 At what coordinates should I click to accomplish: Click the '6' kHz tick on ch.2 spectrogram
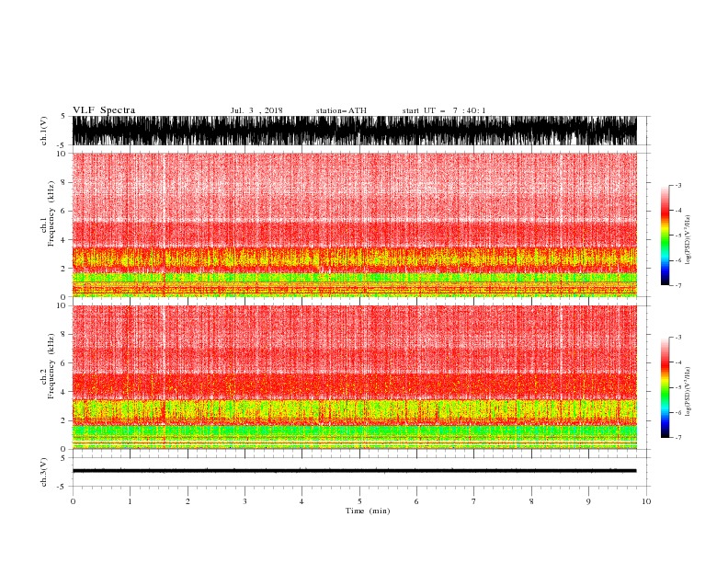[x=63, y=362]
